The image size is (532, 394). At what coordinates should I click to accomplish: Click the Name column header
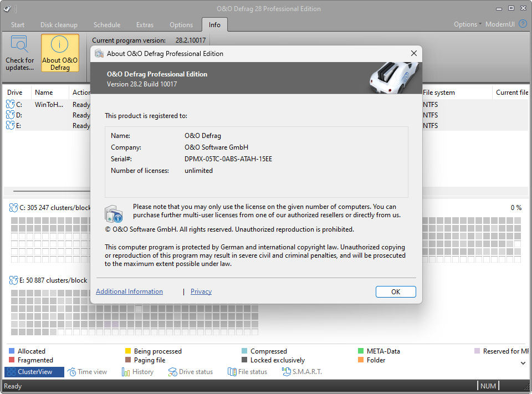50,93
